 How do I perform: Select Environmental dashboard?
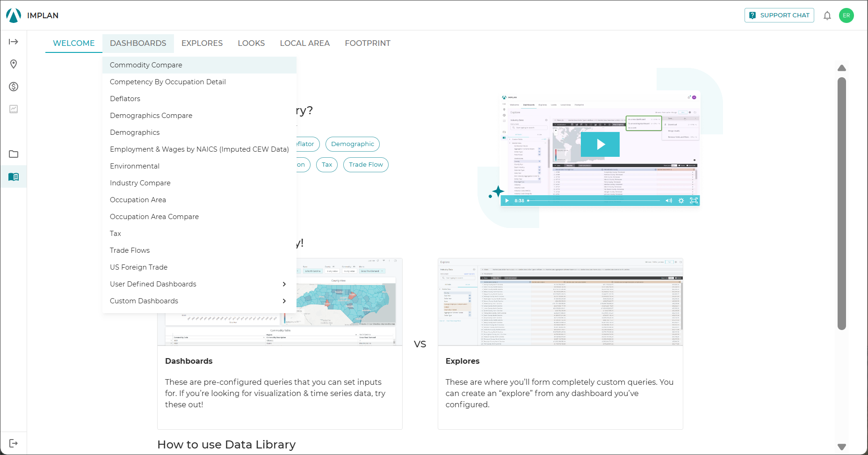coord(199,166)
